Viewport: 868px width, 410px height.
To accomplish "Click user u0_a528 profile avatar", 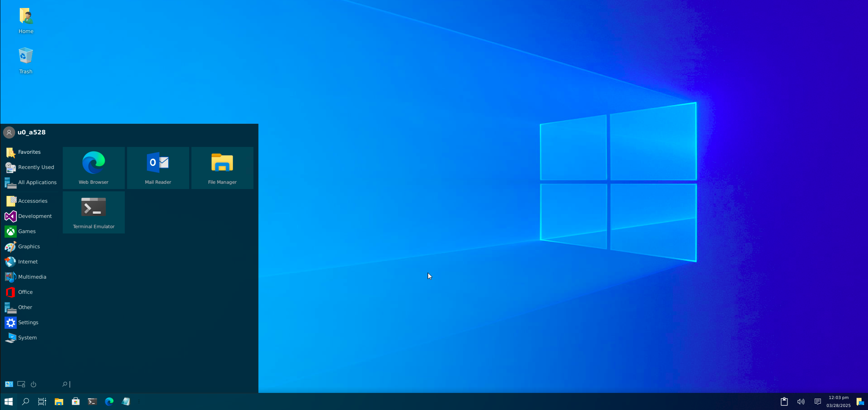I will tap(9, 132).
